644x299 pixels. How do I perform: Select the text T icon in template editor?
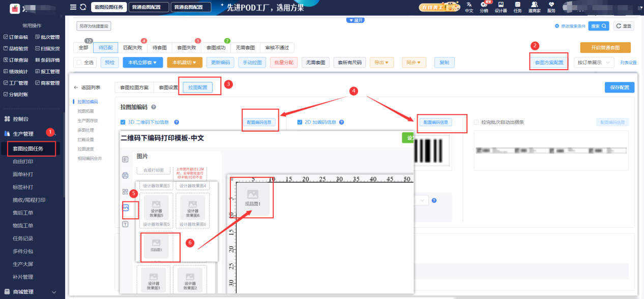click(x=125, y=224)
